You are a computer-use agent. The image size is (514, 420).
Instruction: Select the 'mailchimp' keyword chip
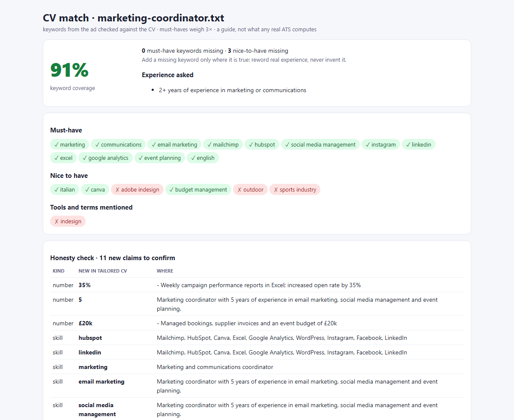click(x=223, y=144)
